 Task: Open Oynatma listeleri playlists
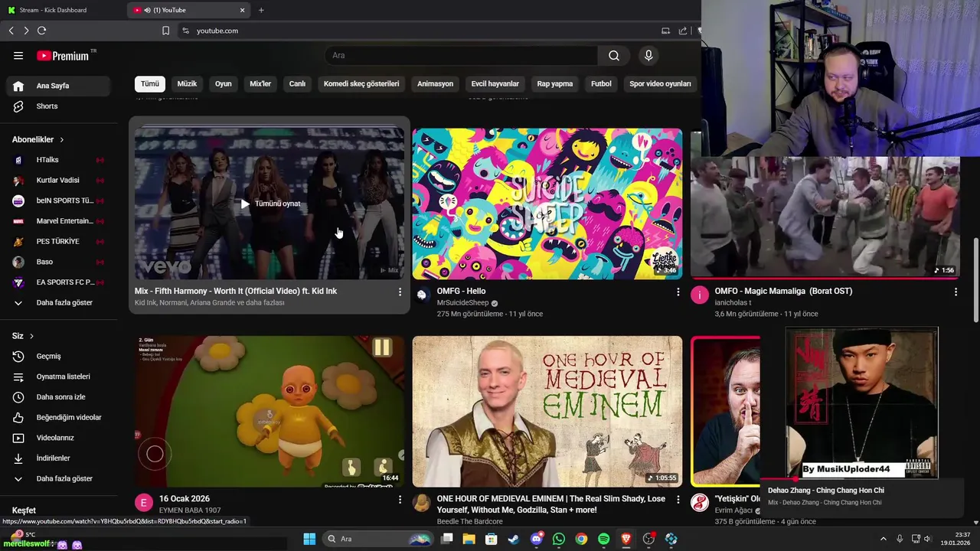[x=58, y=377]
